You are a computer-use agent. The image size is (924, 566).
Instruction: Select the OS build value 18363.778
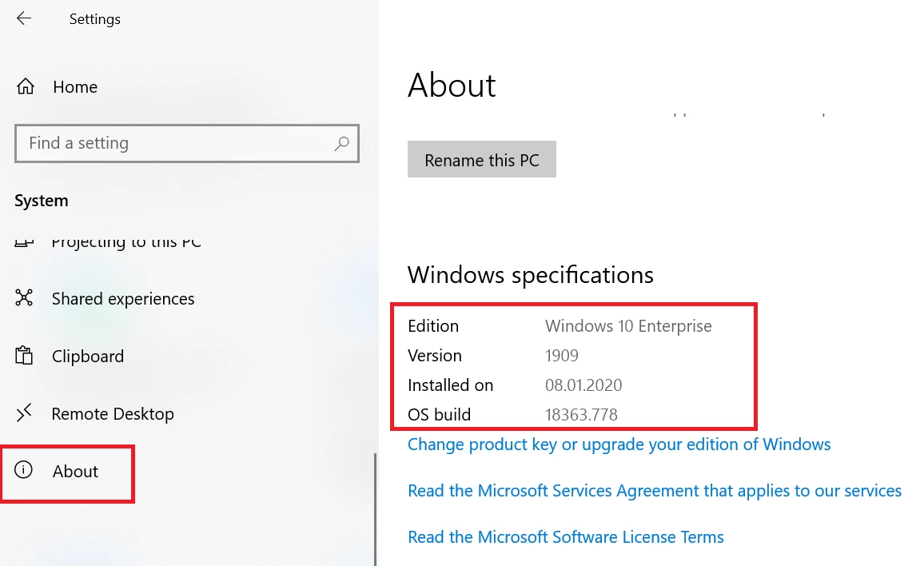pos(581,414)
